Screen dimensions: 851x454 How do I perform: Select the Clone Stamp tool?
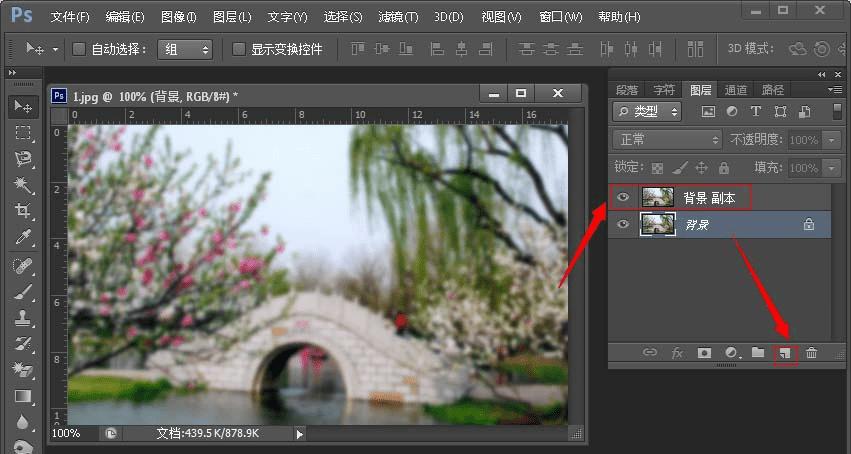[23, 318]
